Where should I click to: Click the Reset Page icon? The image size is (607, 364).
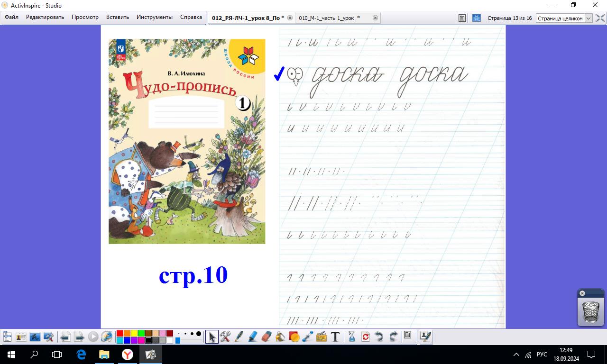pos(366,337)
